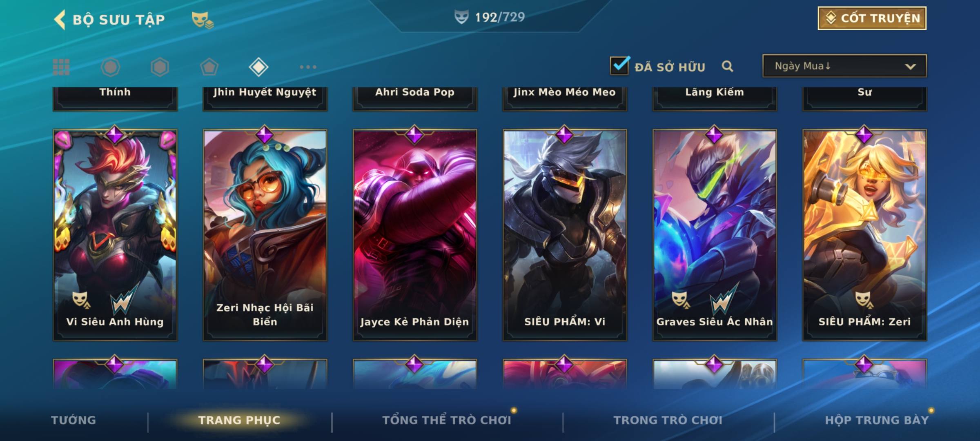Select the all-skins grid filter icon
Viewport: 980px width, 441px height.
click(61, 67)
